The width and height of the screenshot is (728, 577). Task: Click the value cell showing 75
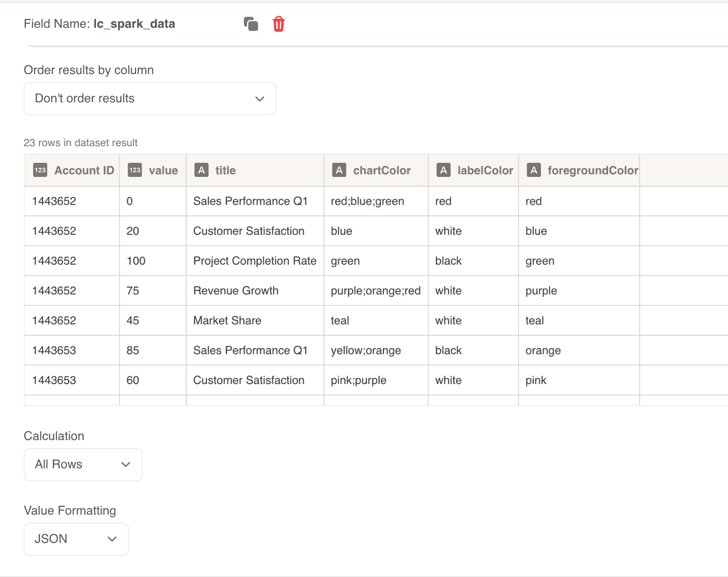pyautogui.click(x=153, y=290)
